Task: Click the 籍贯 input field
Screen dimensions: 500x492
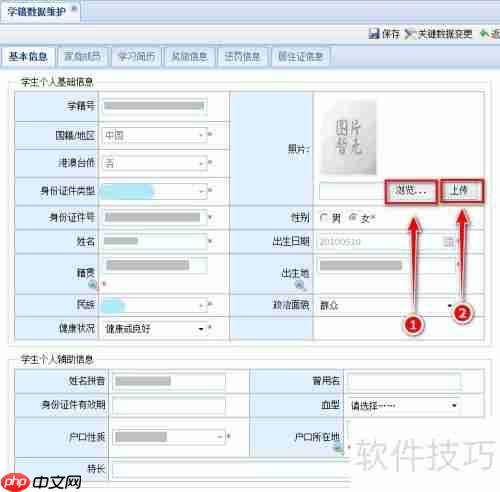Action: point(155,266)
